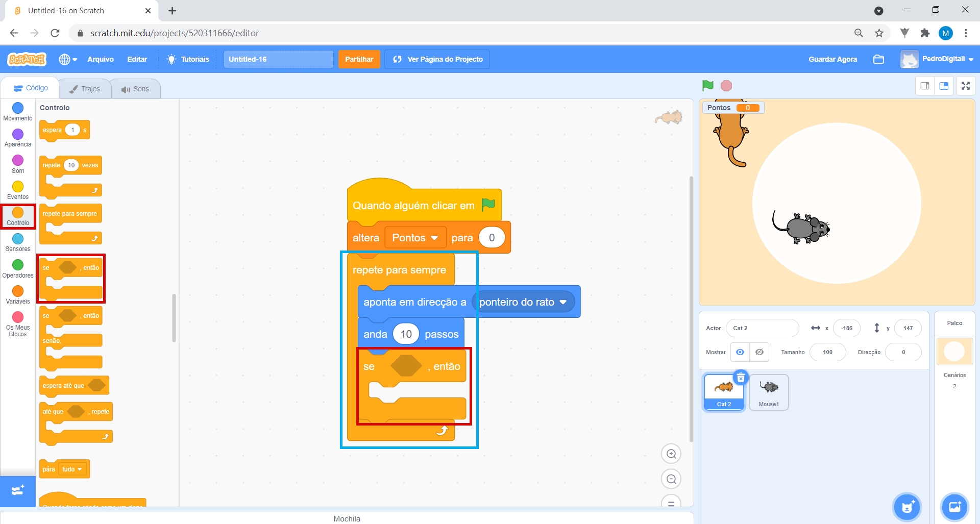Edit the sprite y value 147
This screenshot has height=524, width=980.
[908, 328]
